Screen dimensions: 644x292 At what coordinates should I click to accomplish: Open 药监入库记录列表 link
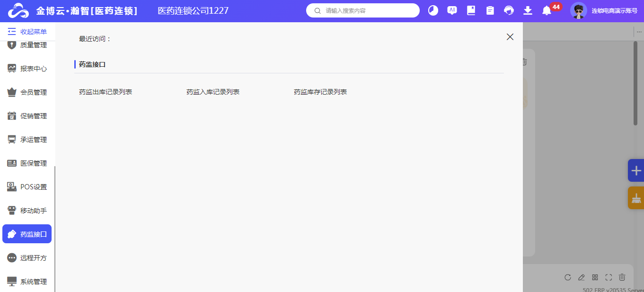(x=213, y=92)
